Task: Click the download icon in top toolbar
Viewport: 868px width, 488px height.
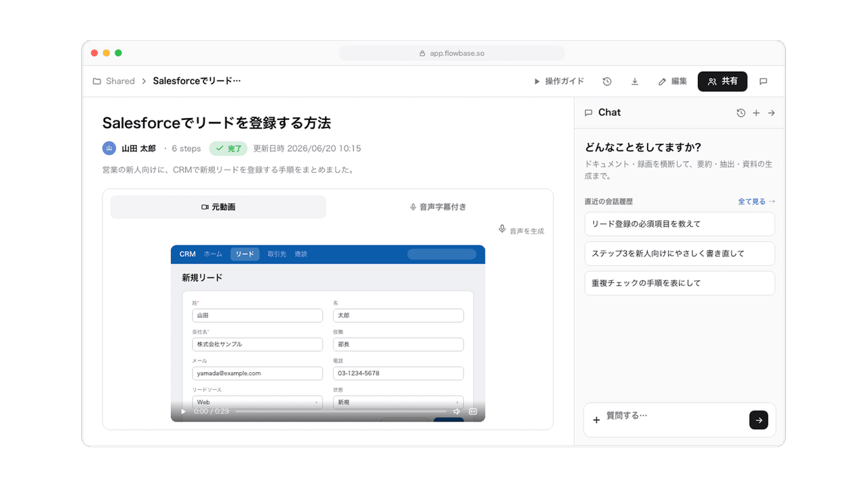Action: [635, 81]
